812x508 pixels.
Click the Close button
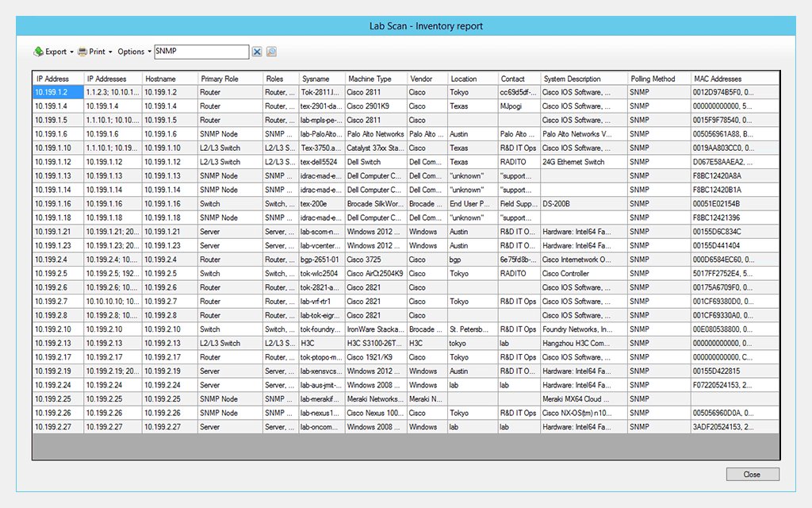[752, 475]
